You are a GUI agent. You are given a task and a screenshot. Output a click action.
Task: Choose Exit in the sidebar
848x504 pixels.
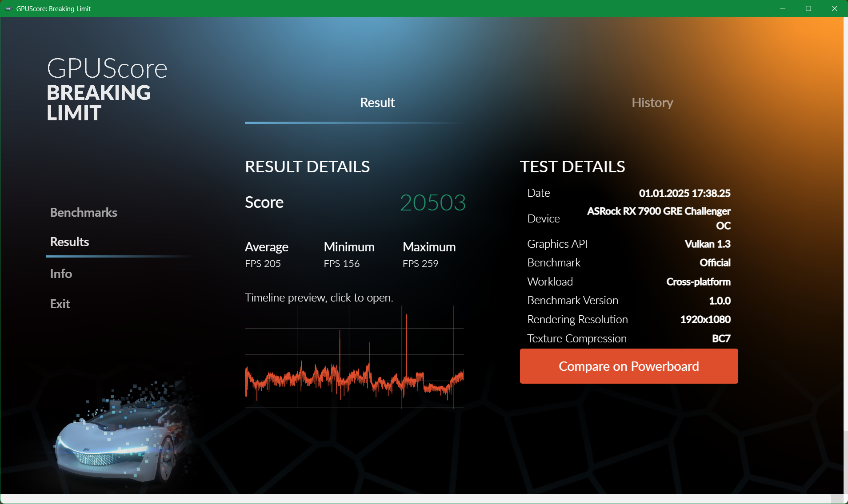[60, 304]
